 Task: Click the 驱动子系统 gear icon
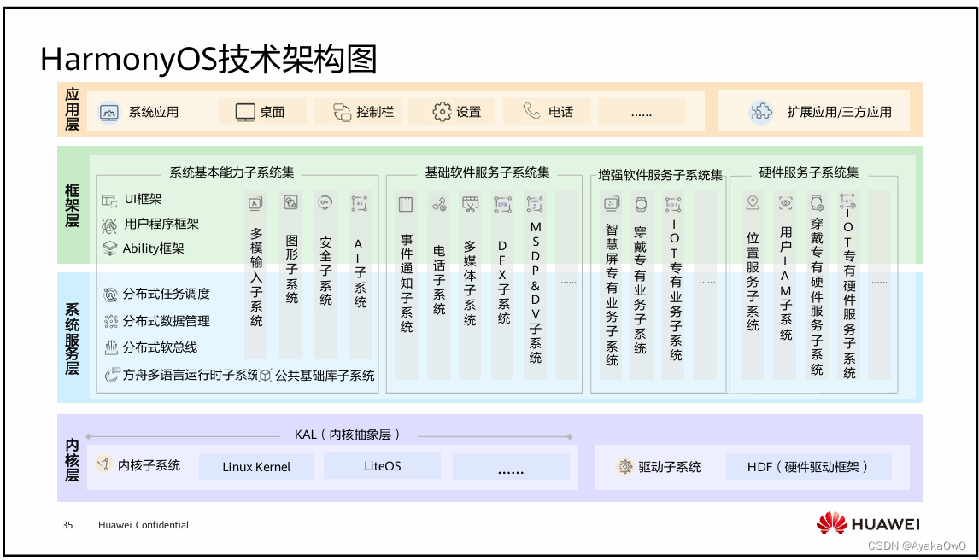[623, 466]
